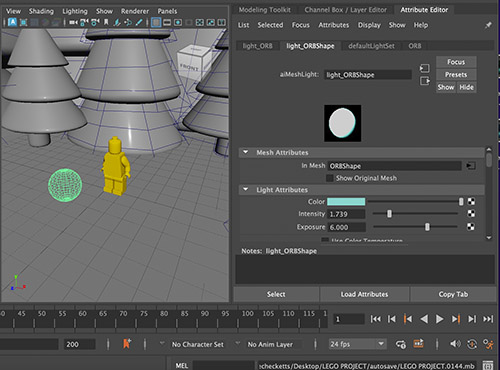Click the Intensity map checker button
The height and width of the screenshot is (370, 500).
pos(471,214)
